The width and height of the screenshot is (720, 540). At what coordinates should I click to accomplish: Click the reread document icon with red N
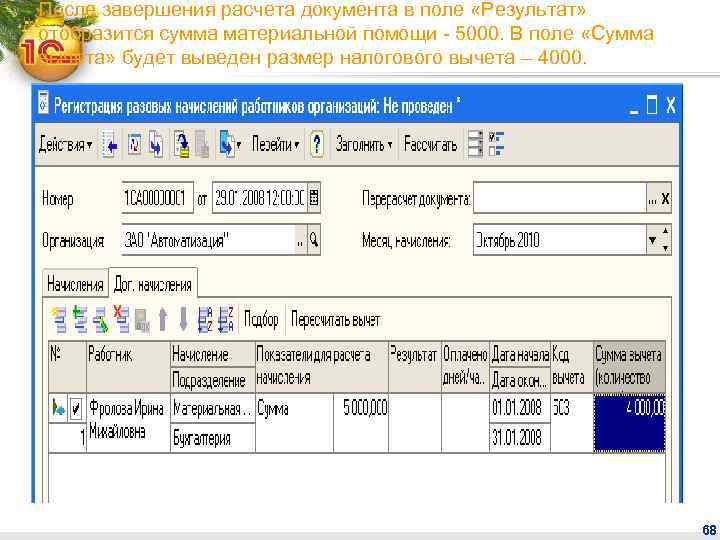(x=134, y=145)
